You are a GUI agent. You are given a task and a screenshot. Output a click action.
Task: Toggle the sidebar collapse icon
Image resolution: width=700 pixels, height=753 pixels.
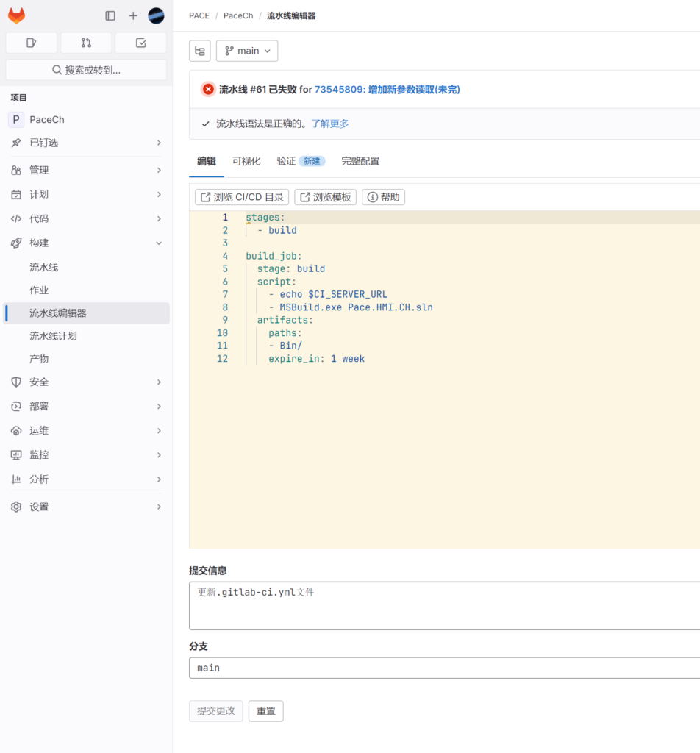coord(110,15)
